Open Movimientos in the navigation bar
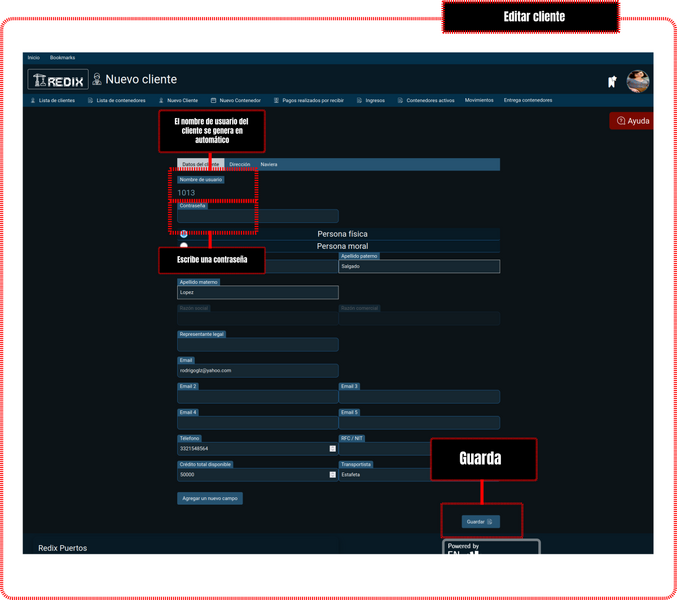677x600 pixels. tap(479, 101)
